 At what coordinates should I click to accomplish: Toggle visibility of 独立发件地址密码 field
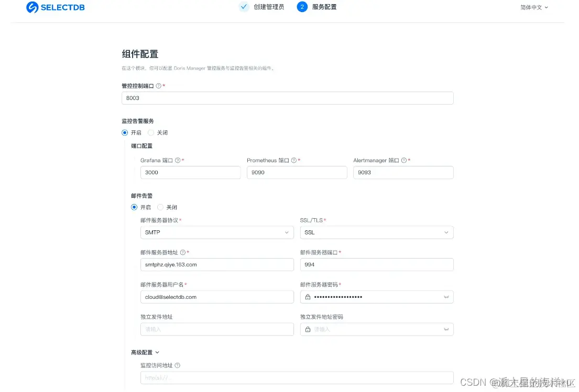click(446, 329)
